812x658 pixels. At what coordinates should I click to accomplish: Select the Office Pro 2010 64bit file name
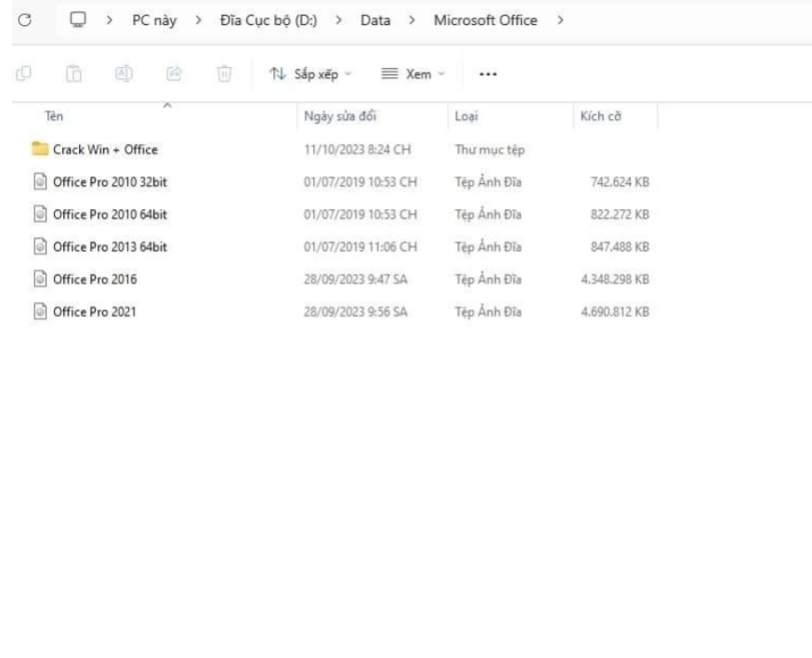tap(110, 215)
